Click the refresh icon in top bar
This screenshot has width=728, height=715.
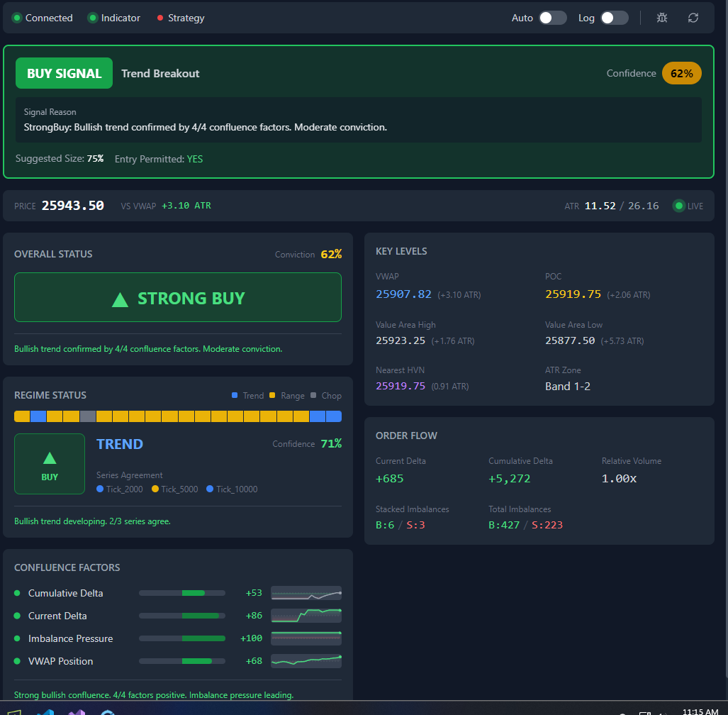[693, 18]
